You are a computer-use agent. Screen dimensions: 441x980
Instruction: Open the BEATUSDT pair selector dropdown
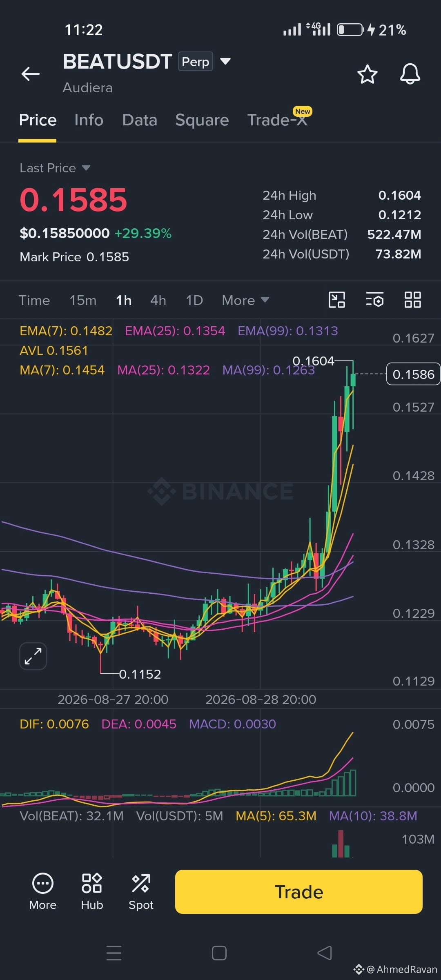pos(225,61)
